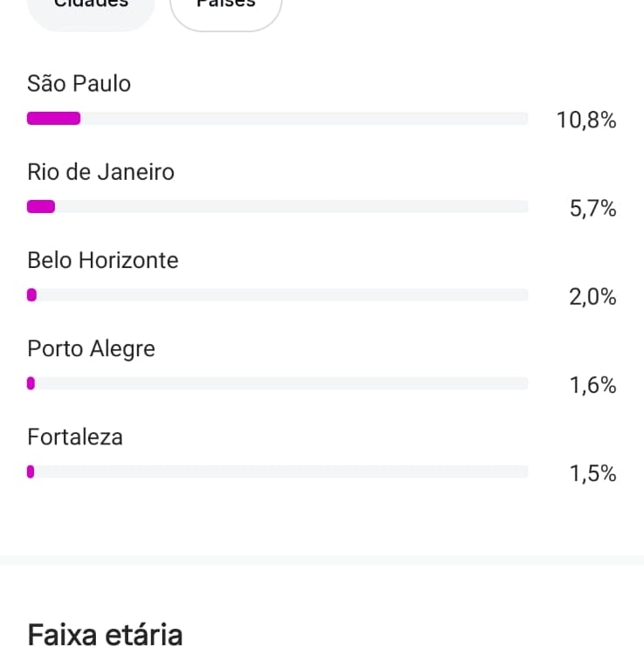
Task: Click the São Paulo city label
Action: click(79, 84)
